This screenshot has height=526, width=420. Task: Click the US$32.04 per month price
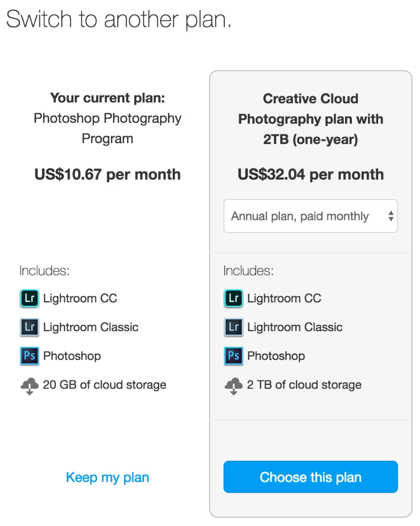coord(310,174)
